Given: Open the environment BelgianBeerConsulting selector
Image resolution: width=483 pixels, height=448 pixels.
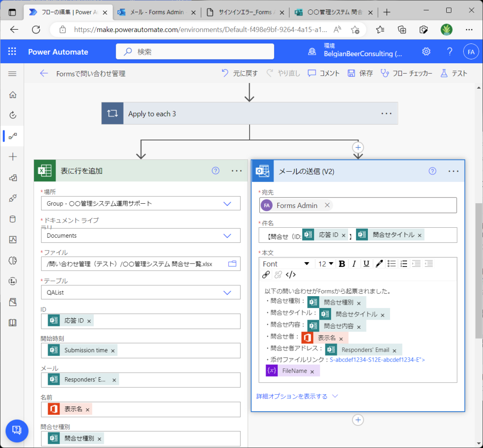Looking at the screenshot, I should [x=355, y=50].
